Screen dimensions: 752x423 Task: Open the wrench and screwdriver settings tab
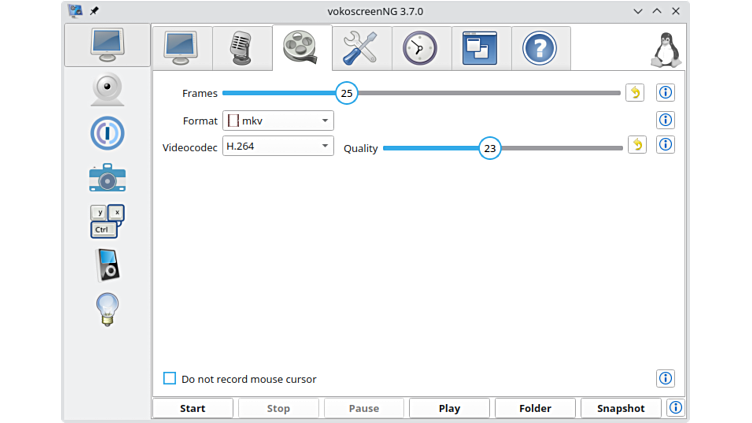click(x=360, y=47)
